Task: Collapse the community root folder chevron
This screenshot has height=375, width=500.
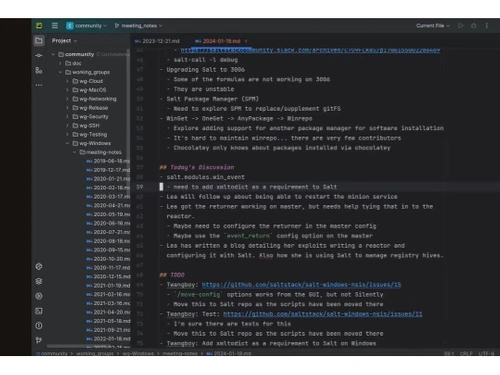Action: [53, 54]
